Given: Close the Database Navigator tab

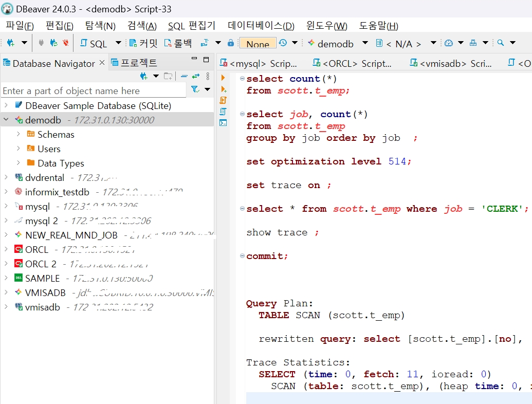Looking at the screenshot, I should click(102, 62).
